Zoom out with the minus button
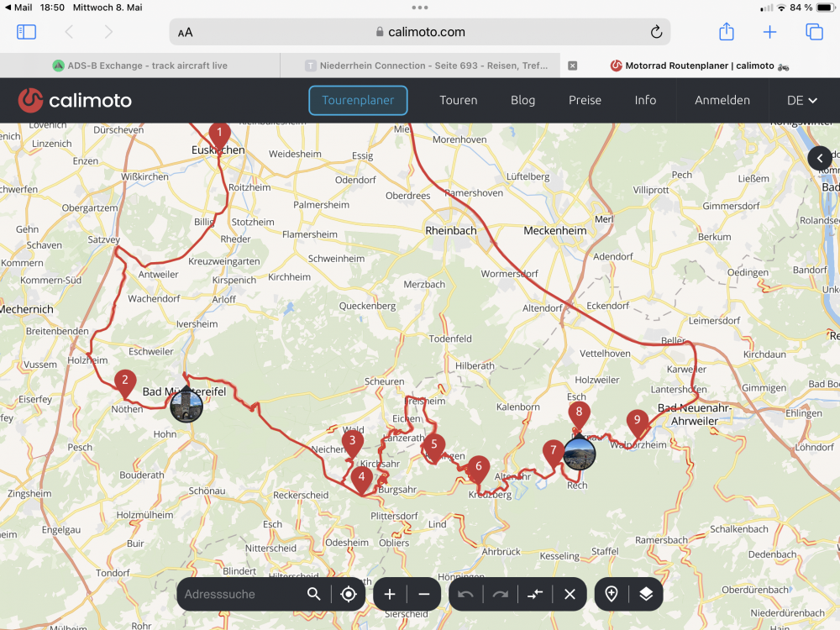The height and width of the screenshot is (630, 840). [x=423, y=594]
